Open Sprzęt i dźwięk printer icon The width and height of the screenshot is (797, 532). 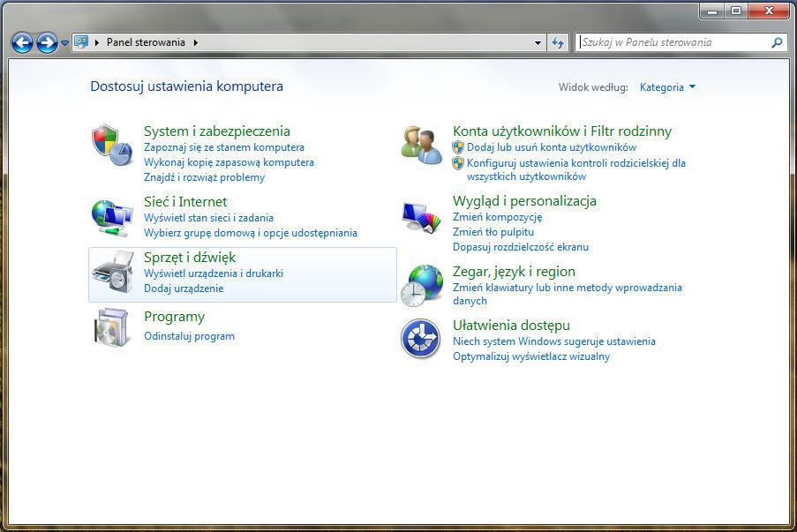tap(112, 272)
